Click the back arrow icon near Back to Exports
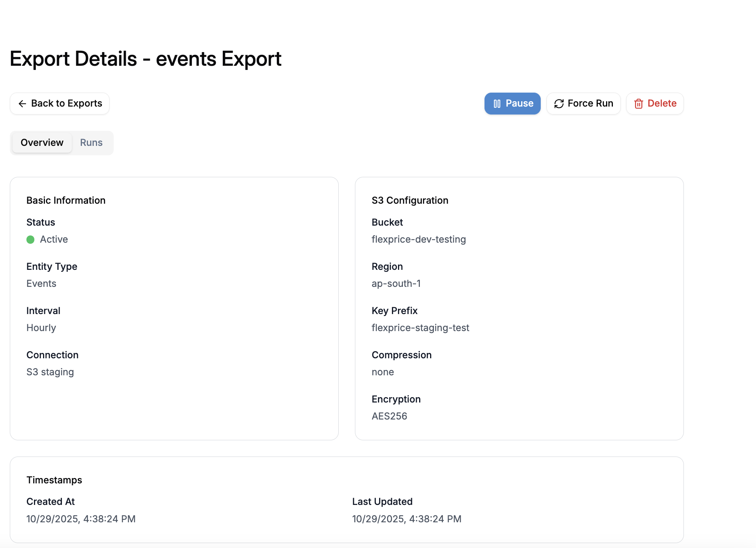Screen dimensions: 756x548 22,103
